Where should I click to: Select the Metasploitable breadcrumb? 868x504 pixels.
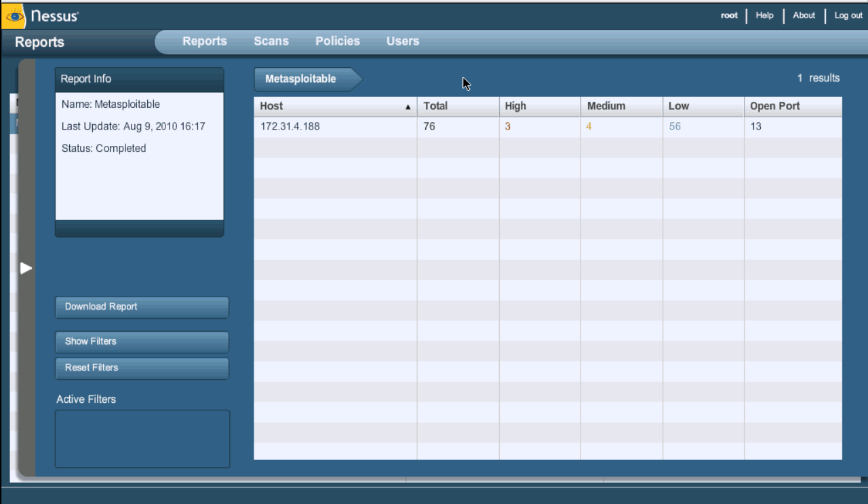pyautogui.click(x=308, y=79)
